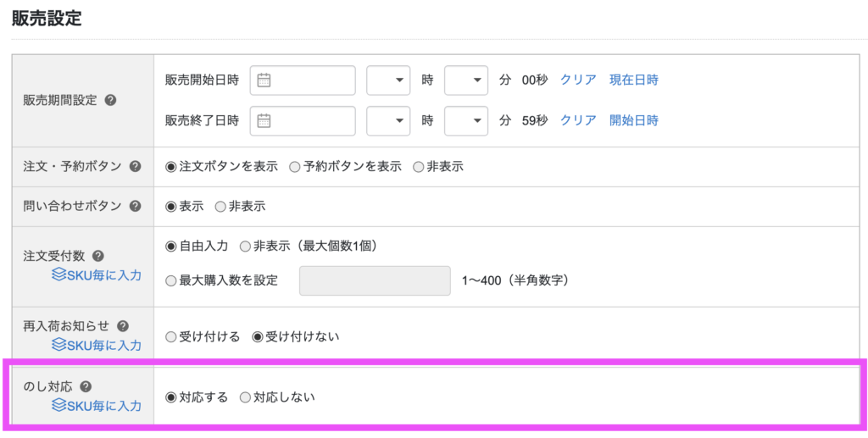Screen dimensions: 868x438
Task: Open help icon beside 販売期間設定
Action: (x=110, y=101)
